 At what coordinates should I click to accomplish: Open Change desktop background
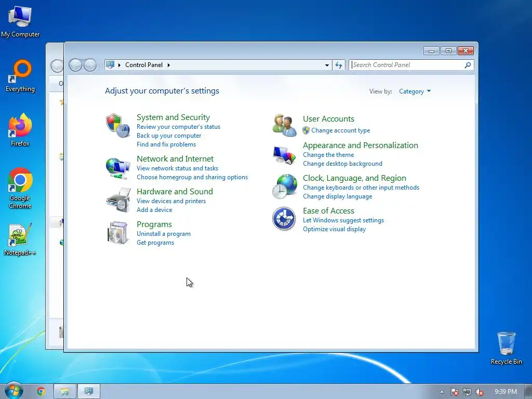pyautogui.click(x=343, y=164)
